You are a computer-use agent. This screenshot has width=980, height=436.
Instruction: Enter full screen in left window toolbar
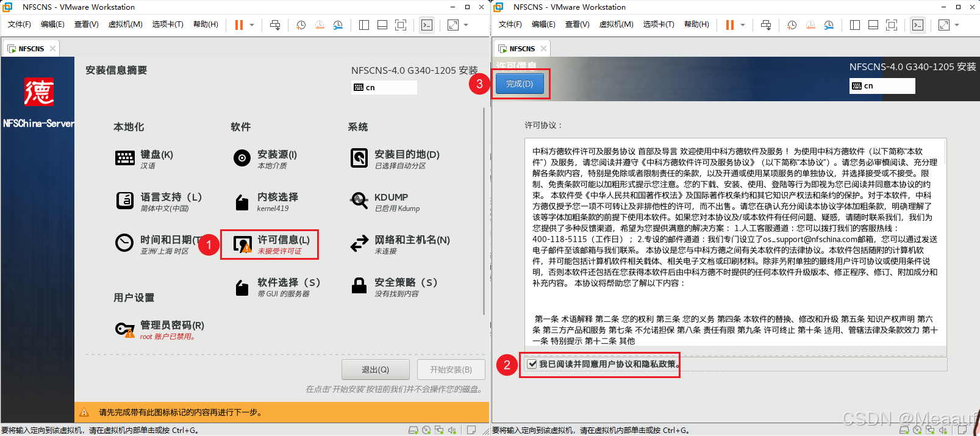pos(401,25)
